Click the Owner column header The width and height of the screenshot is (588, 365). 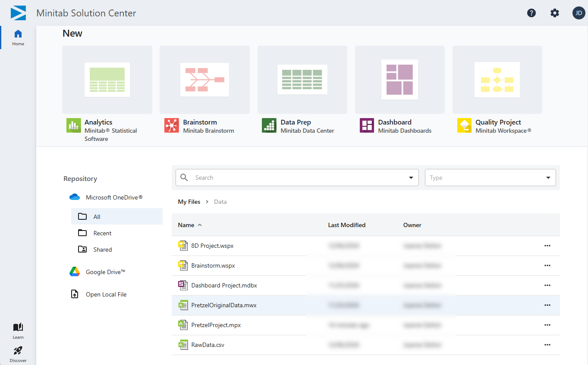(x=412, y=225)
